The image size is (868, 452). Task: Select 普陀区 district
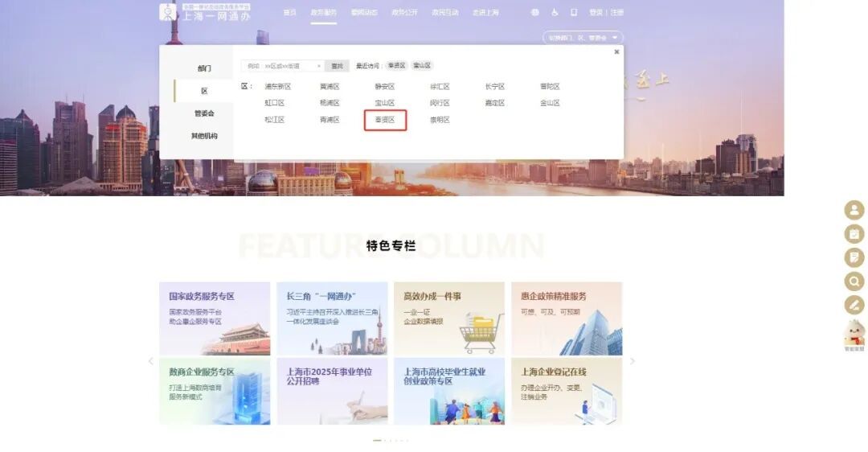551,86
